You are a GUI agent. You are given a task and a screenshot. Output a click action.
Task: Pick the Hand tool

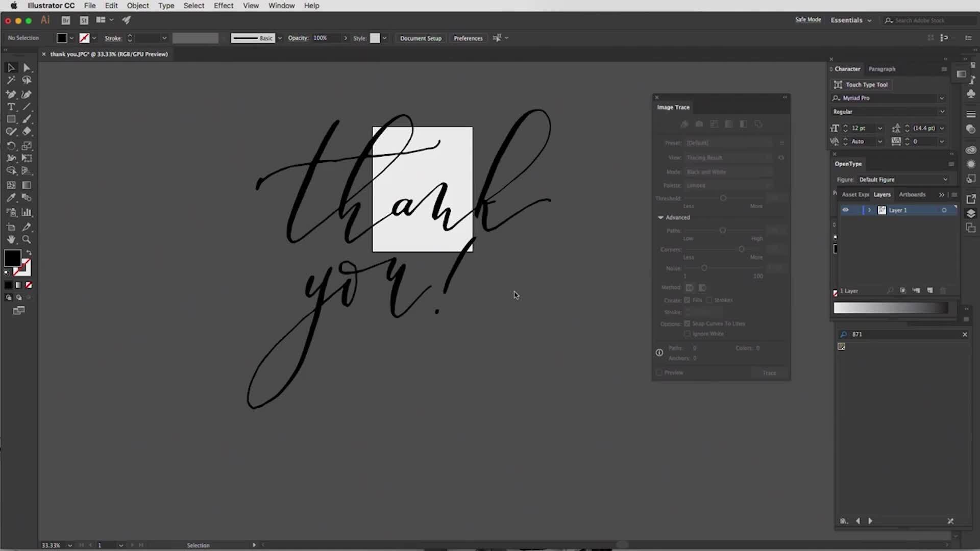coord(11,239)
